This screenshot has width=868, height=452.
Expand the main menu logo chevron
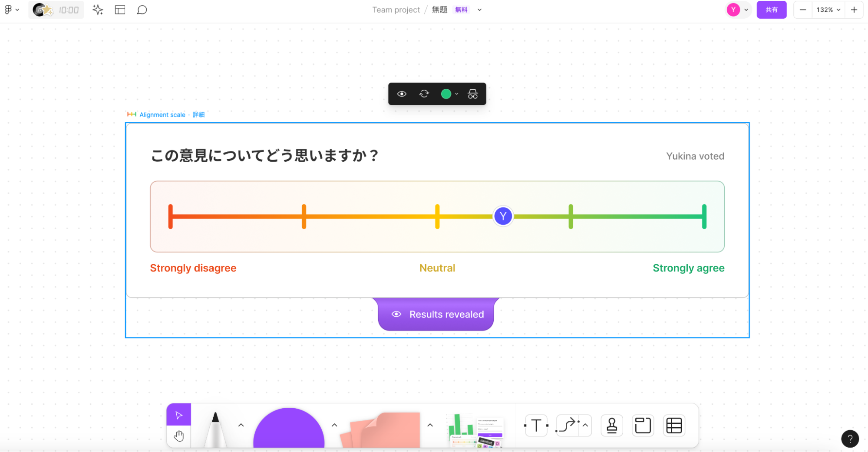pyautogui.click(x=17, y=10)
